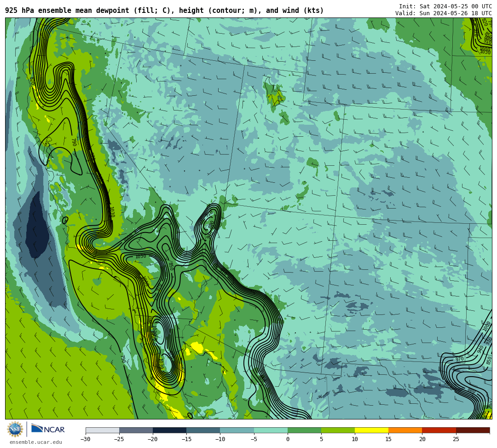Click the colorbar tick label -20

pyautogui.click(x=153, y=439)
